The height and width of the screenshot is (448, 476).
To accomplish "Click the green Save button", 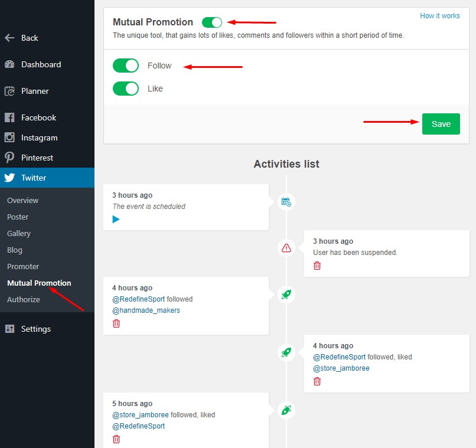I will tap(441, 124).
